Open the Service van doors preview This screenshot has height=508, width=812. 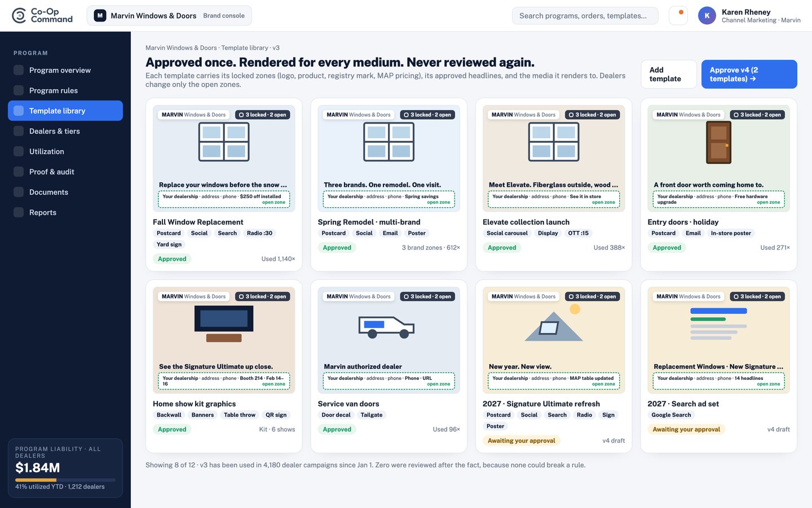389,340
